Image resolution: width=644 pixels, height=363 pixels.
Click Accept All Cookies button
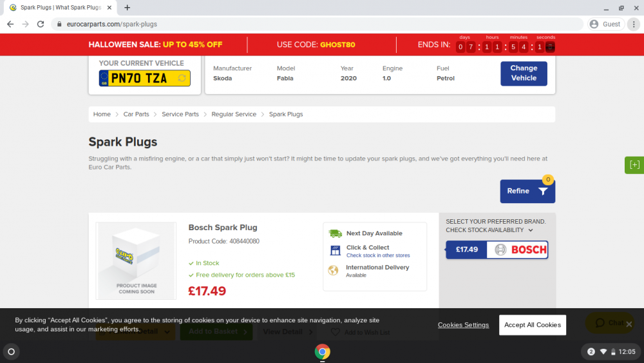click(x=533, y=325)
